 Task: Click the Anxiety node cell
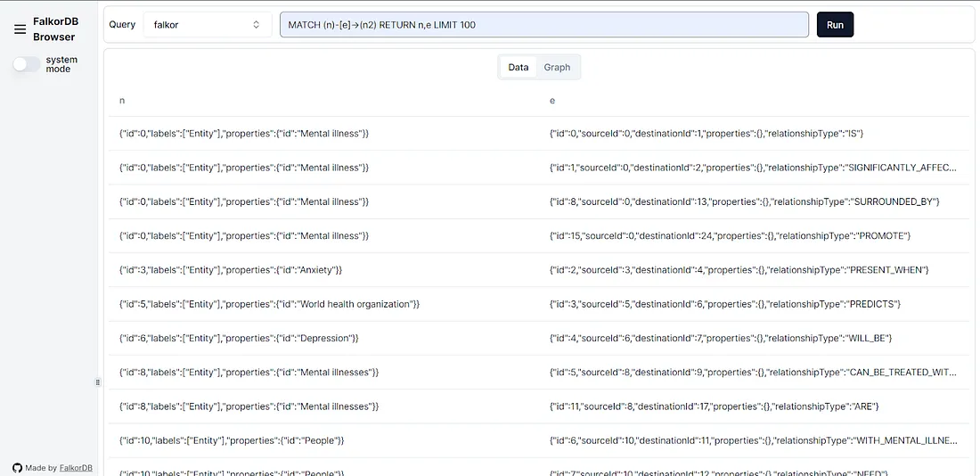coord(231,270)
